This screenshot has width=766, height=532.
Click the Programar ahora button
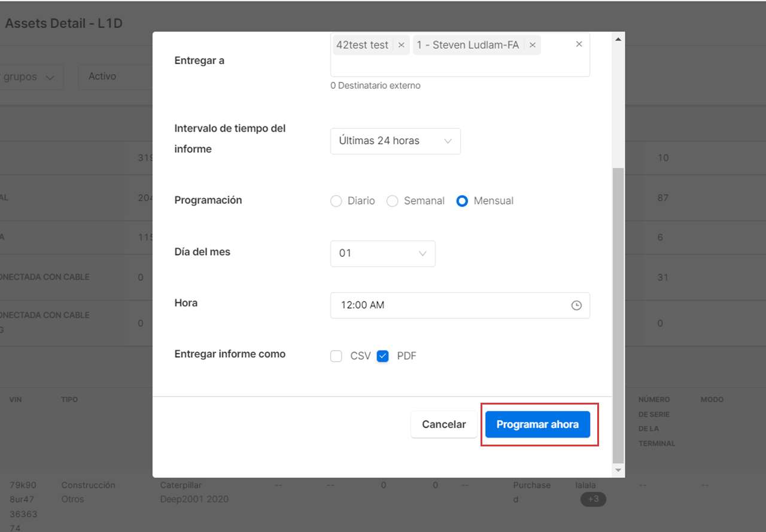537,424
